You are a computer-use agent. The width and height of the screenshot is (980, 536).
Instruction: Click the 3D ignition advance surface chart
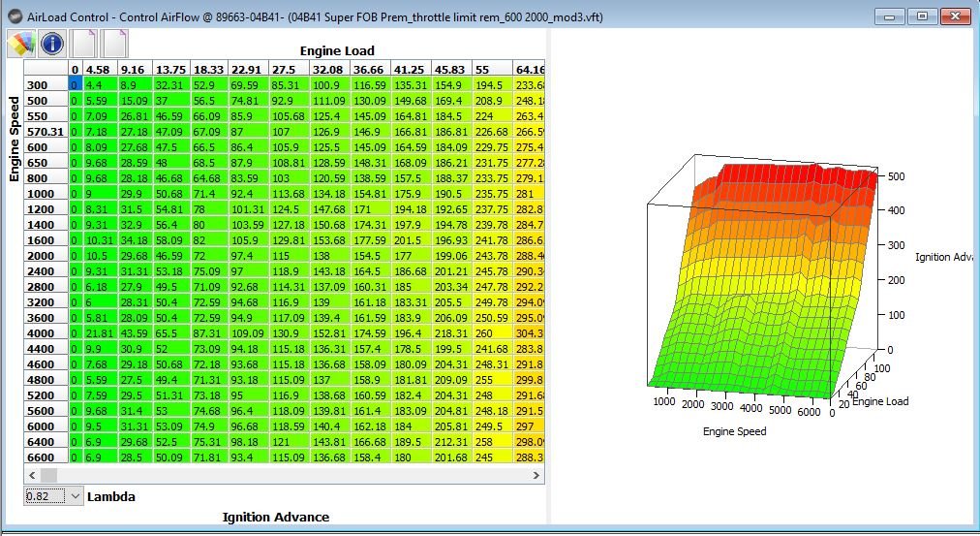pyautogui.click(x=762, y=281)
